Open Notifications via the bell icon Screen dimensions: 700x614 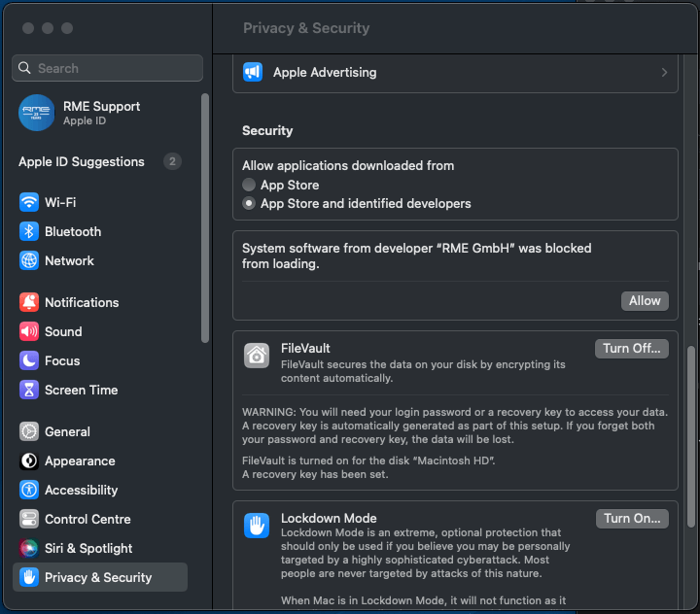(x=29, y=302)
